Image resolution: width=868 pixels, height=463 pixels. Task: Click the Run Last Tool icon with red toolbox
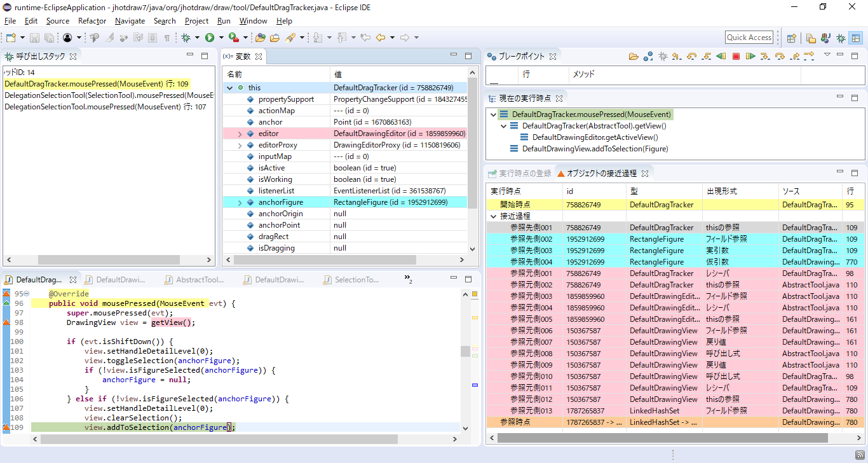233,38
